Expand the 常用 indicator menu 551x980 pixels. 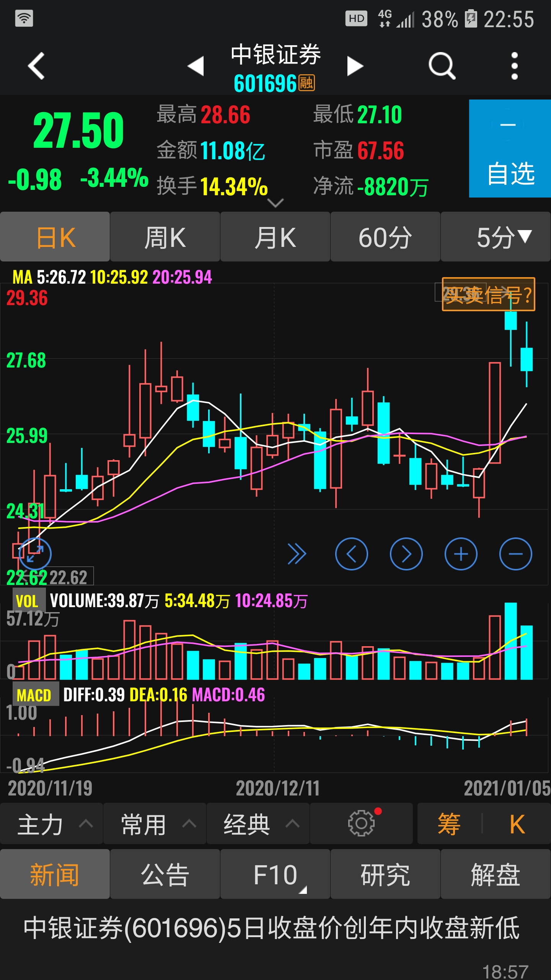(155, 824)
